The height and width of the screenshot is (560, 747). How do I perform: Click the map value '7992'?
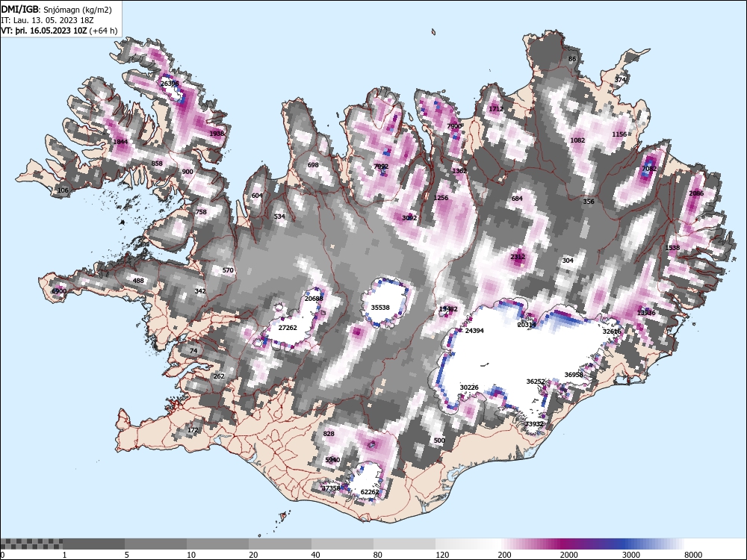pos(381,167)
